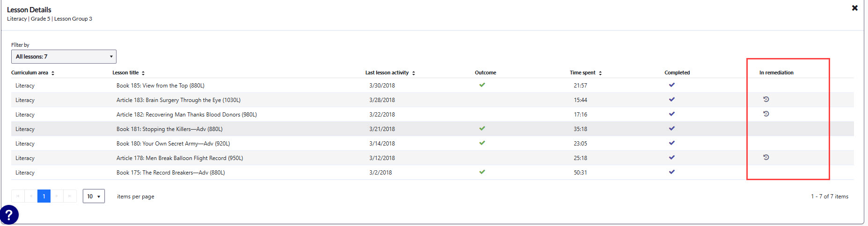Click Article 178: Men Break Balloon Flight Record
Screen dimensions: 868x226
click(x=180, y=158)
